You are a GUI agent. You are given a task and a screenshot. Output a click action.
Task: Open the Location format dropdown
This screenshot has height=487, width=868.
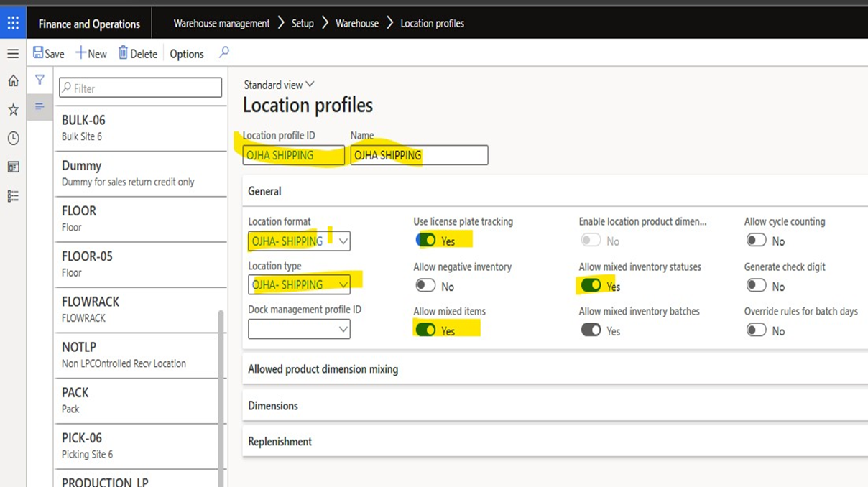coord(343,241)
